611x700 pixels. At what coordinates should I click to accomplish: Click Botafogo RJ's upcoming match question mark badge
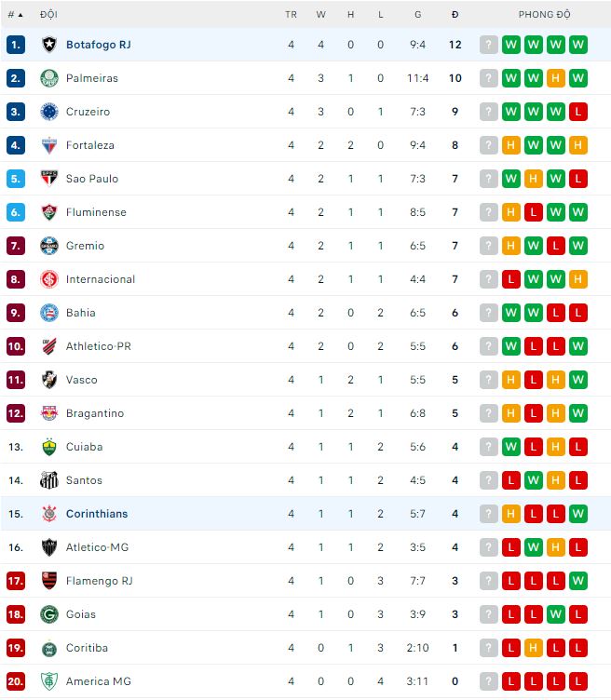tap(489, 45)
